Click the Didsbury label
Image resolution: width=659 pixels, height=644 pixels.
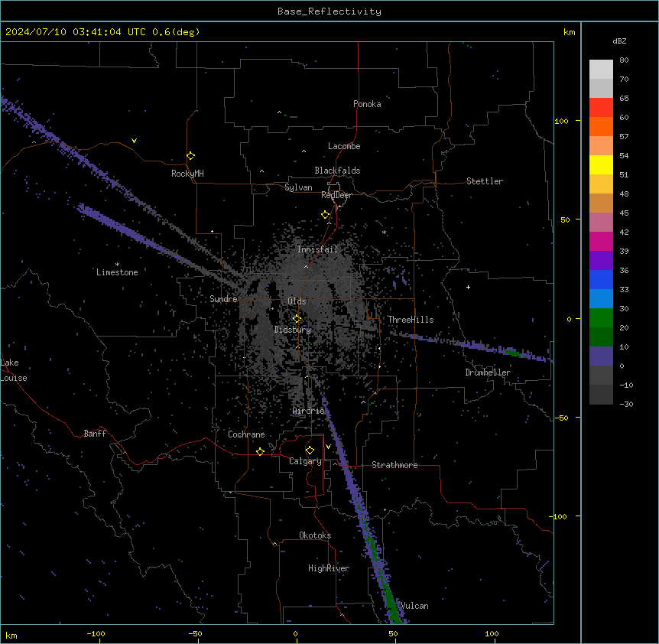(x=293, y=330)
